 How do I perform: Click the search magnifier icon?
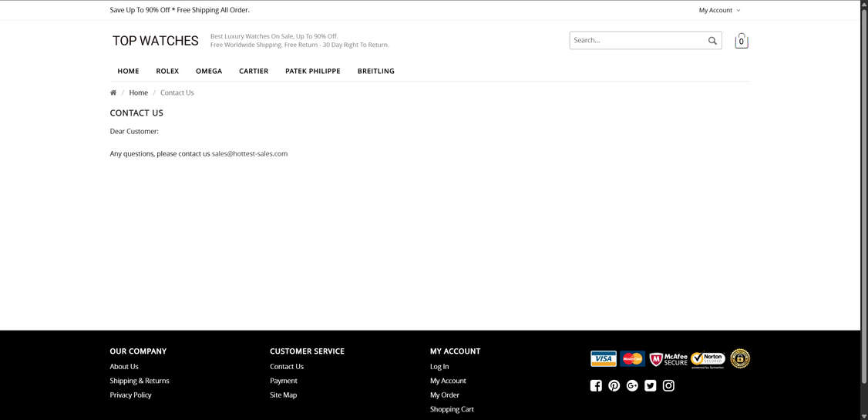tap(712, 40)
